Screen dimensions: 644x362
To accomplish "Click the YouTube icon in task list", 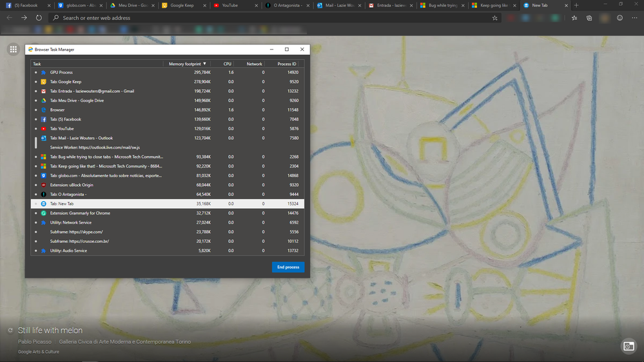I will coord(44,129).
